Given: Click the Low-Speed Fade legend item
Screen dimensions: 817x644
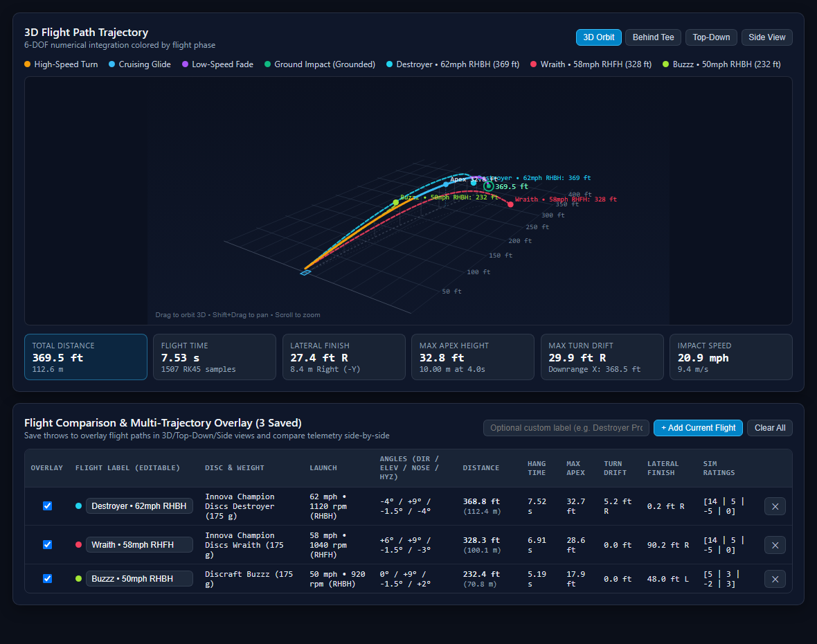Looking at the screenshot, I should (x=217, y=64).
